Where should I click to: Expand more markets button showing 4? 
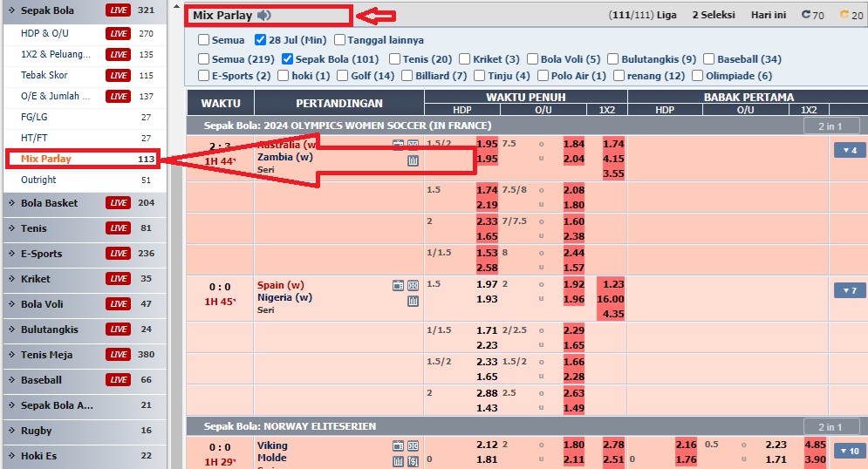point(850,150)
